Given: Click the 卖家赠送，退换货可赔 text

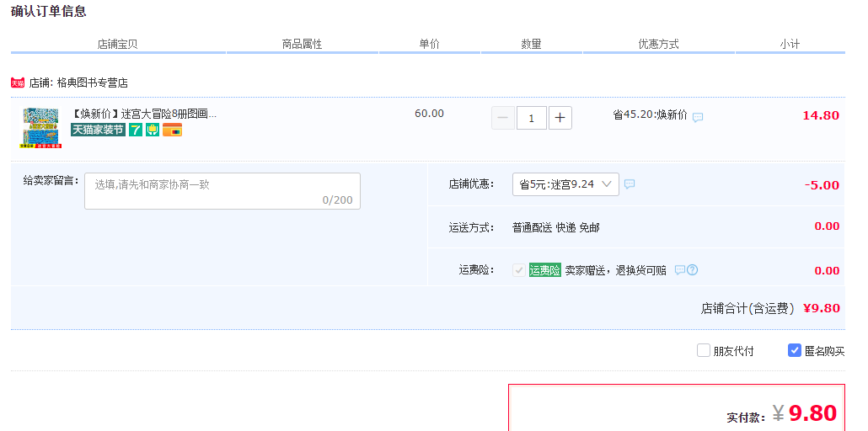Looking at the screenshot, I should pyautogui.click(x=615, y=270).
